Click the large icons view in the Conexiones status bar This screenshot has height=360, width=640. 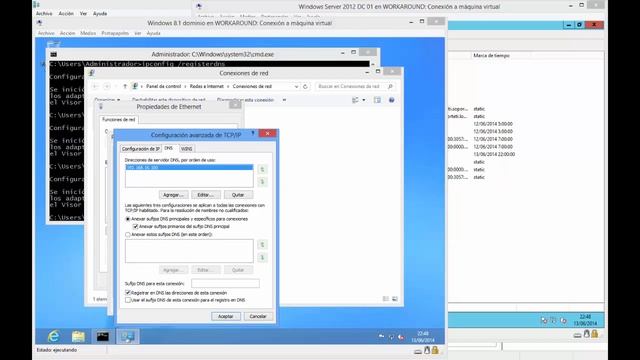tap(395, 299)
